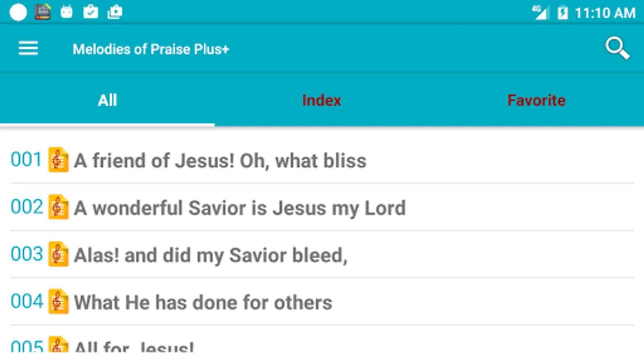Open the Favorite tab
The image size is (644, 362).
coord(536,100)
